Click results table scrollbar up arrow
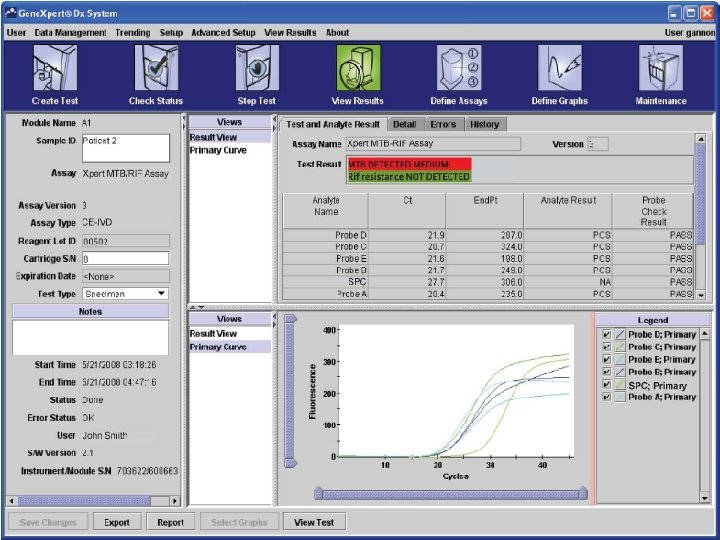Viewport: 720px width, 540px height. (x=701, y=139)
